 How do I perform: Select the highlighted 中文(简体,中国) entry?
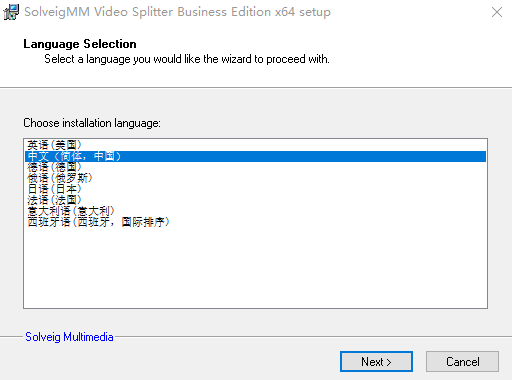point(255,156)
